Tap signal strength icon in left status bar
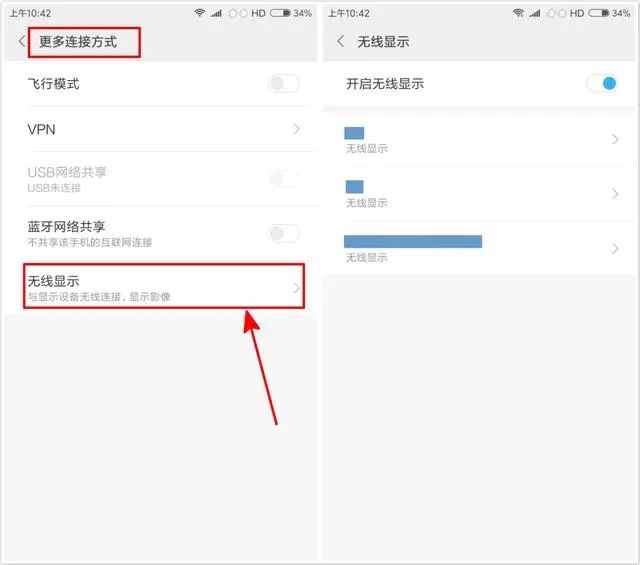640x565 pixels. pyautogui.click(x=216, y=13)
